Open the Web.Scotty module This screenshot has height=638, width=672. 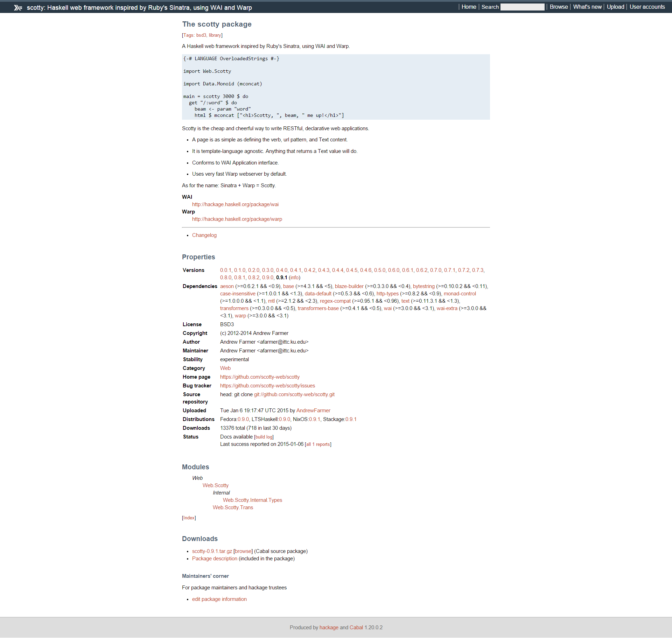(x=216, y=485)
